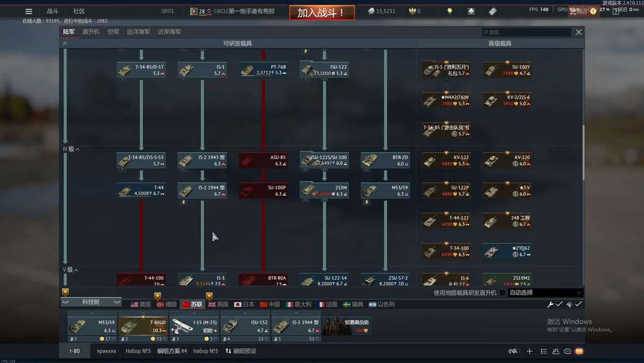The height and width of the screenshot is (363, 644).
Task: Select premium KV-220 vehicle
Action: 507,161
